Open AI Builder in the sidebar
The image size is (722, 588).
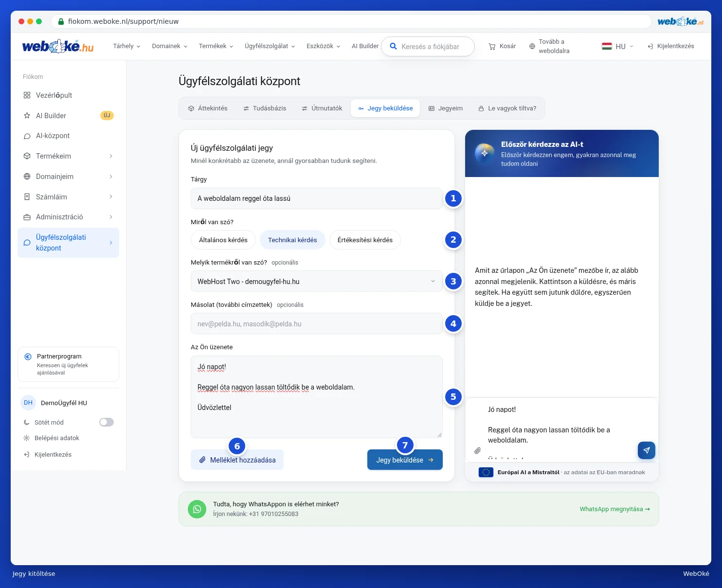point(68,116)
